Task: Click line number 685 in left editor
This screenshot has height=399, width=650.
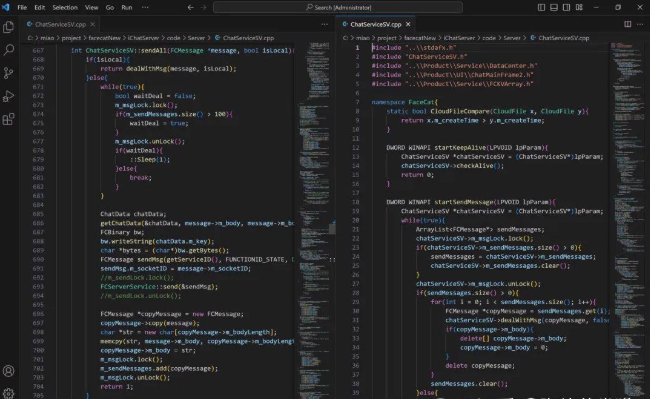Action: click(x=38, y=214)
